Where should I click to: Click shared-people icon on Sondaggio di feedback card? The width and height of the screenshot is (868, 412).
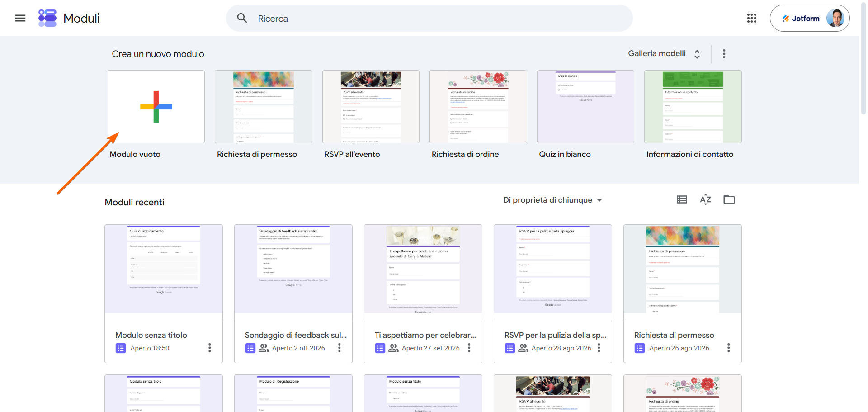(264, 348)
